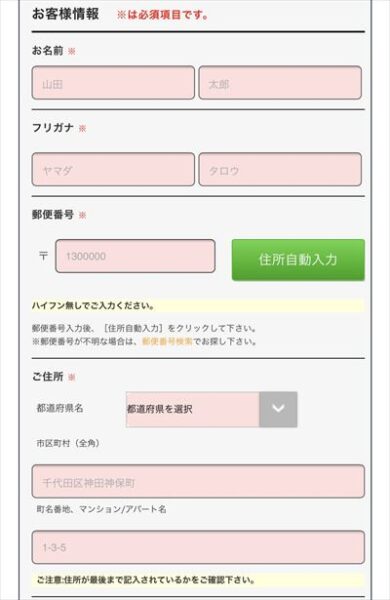Viewport: 390px width, 600px height.
Task: Click the ハイフン無しでご入力ください notice
Action: [93, 306]
